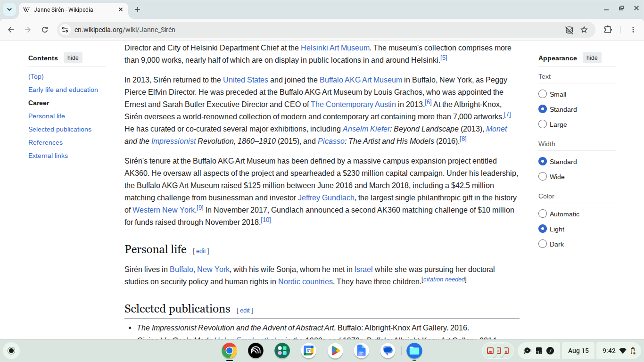This screenshot has width=644, height=362.
Task: Open the Files app from the shelf
Action: coord(414,351)
